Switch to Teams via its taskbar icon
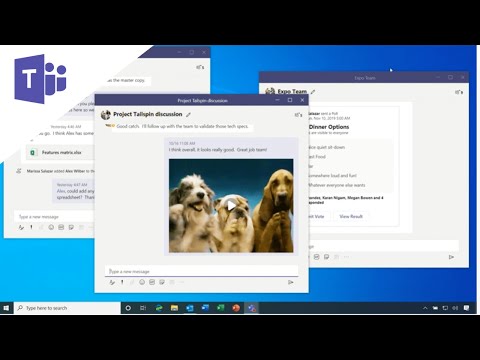The width and height of the screenshot is (480, 360). pyautogui.click(x=252, y=308)
